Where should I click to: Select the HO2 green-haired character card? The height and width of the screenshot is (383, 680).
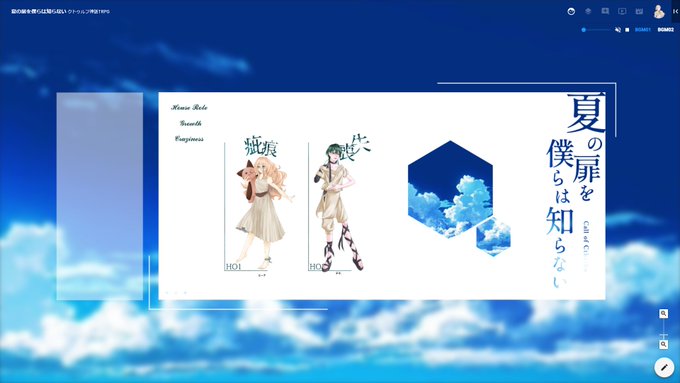pyautogui.click(x=340, y=204)
